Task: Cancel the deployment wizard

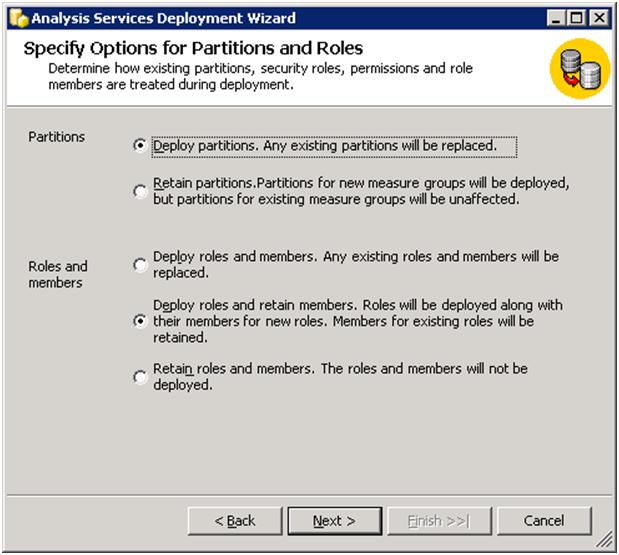Action: (544, 521)
